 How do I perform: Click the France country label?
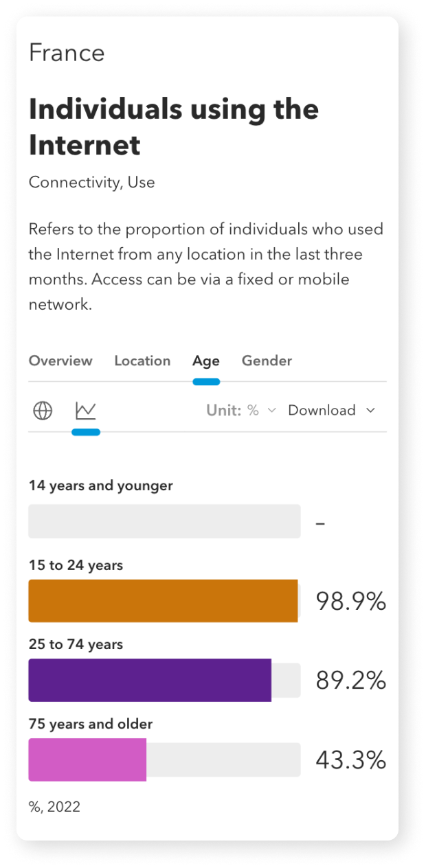[67, 54]
